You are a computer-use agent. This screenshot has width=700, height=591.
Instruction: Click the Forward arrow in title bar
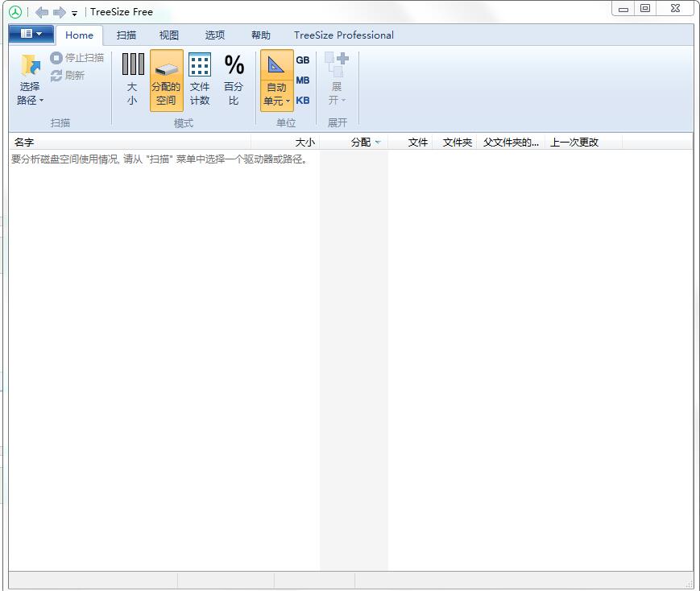[60, 12]
